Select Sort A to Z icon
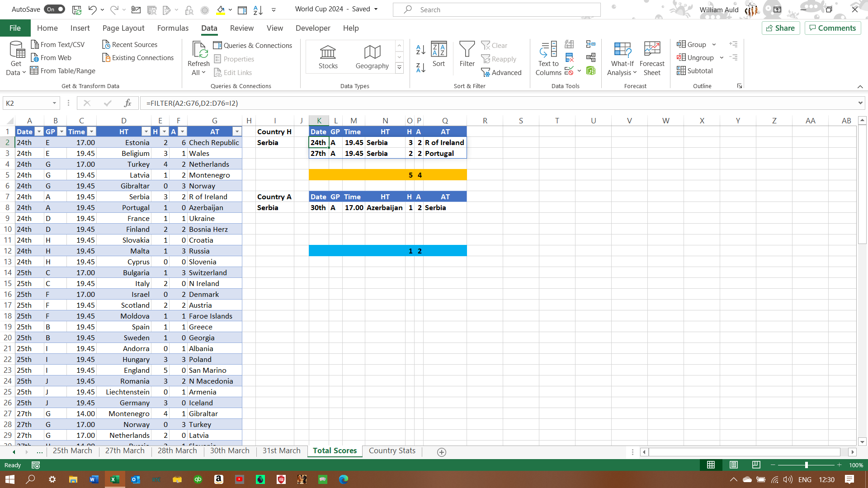Image resolution: width=868 pixels, height=488 pixels. pos(420,50)
